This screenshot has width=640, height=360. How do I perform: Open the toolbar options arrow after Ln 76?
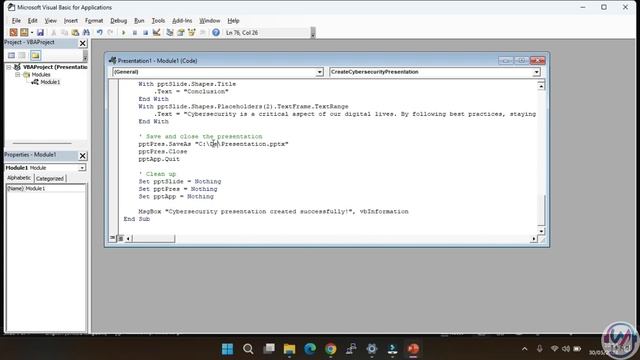click(313, 33)
